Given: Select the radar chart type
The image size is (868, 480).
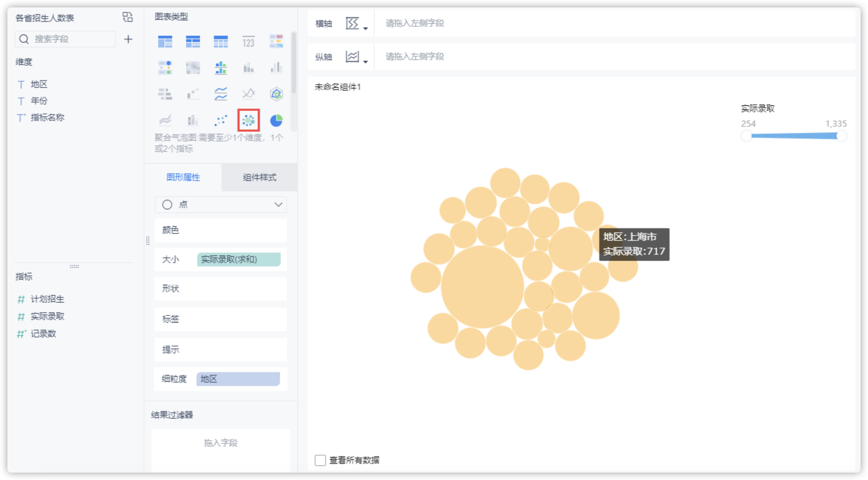Looking at the screenshot, I should pos(276,94).
